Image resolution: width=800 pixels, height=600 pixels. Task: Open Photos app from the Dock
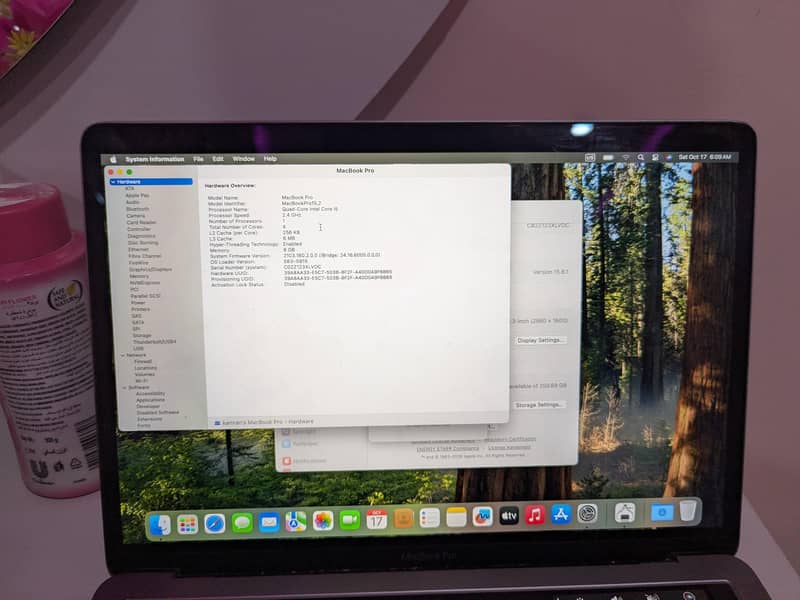coord(323,521)
